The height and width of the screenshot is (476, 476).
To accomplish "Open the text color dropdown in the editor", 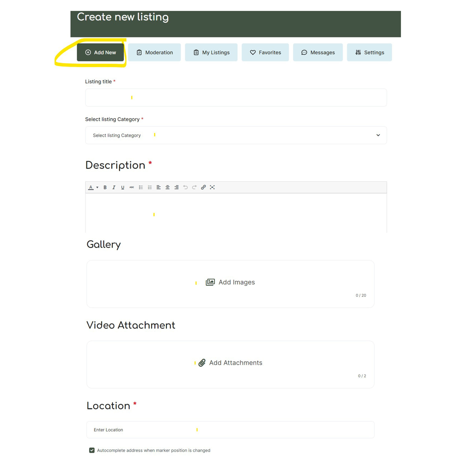I will [x=97, y=187].
